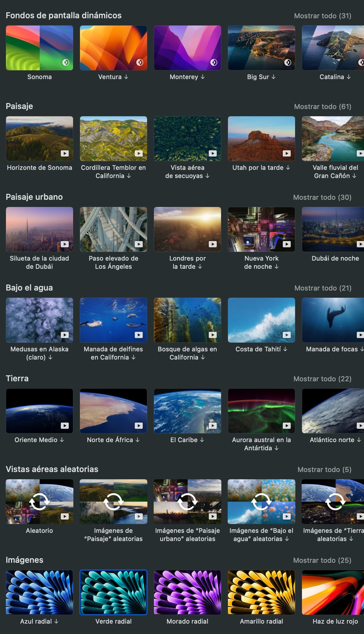Click the Sonoma label text
This screenshot has width=364, height=634.
coord(39,77)
